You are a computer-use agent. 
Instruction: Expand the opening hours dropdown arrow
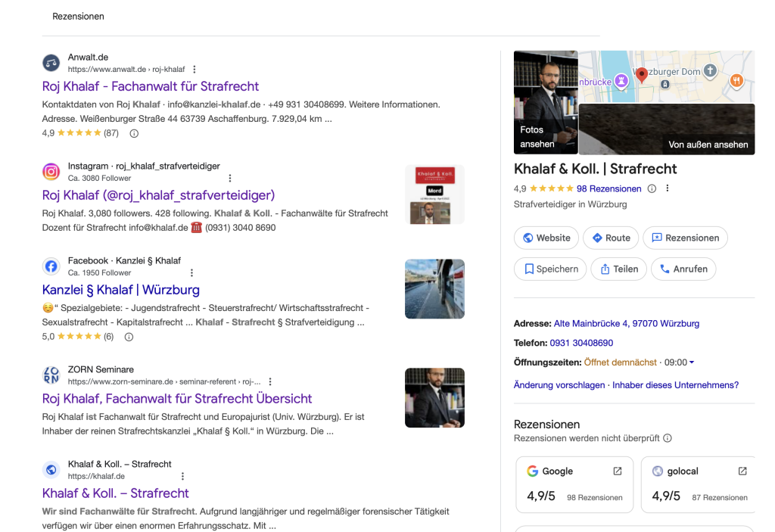(692, 362)
